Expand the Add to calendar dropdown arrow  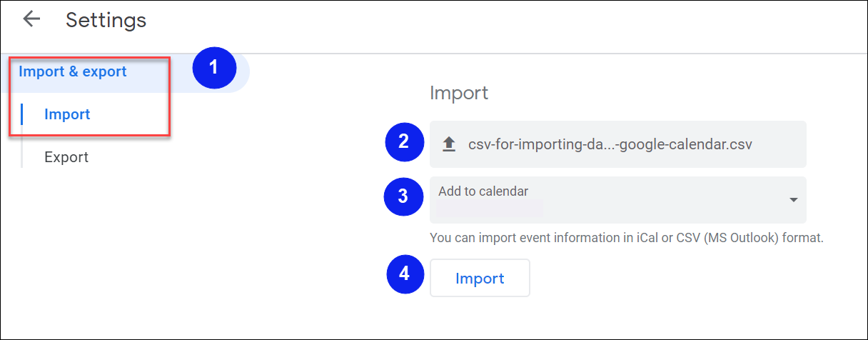(x=793, y=200)
